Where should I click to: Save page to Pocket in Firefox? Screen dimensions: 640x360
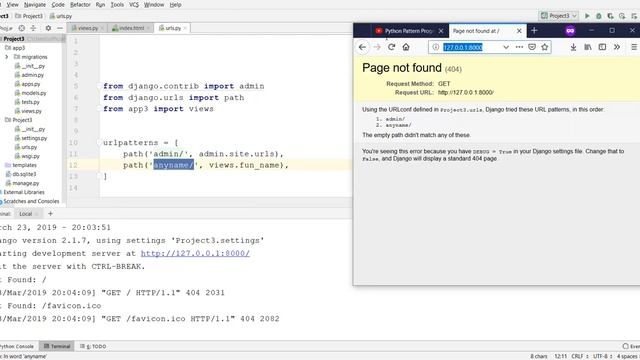(532, 47)
